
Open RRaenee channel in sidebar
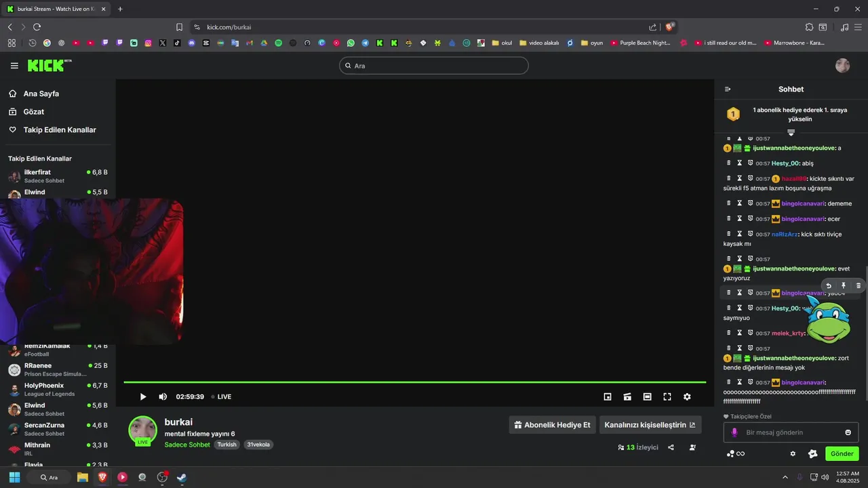58,369
